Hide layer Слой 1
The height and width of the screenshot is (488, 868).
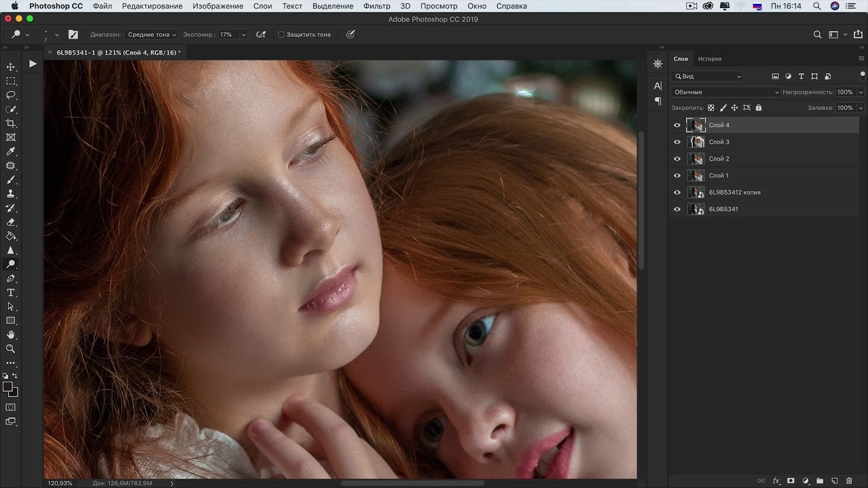point(677,176)
